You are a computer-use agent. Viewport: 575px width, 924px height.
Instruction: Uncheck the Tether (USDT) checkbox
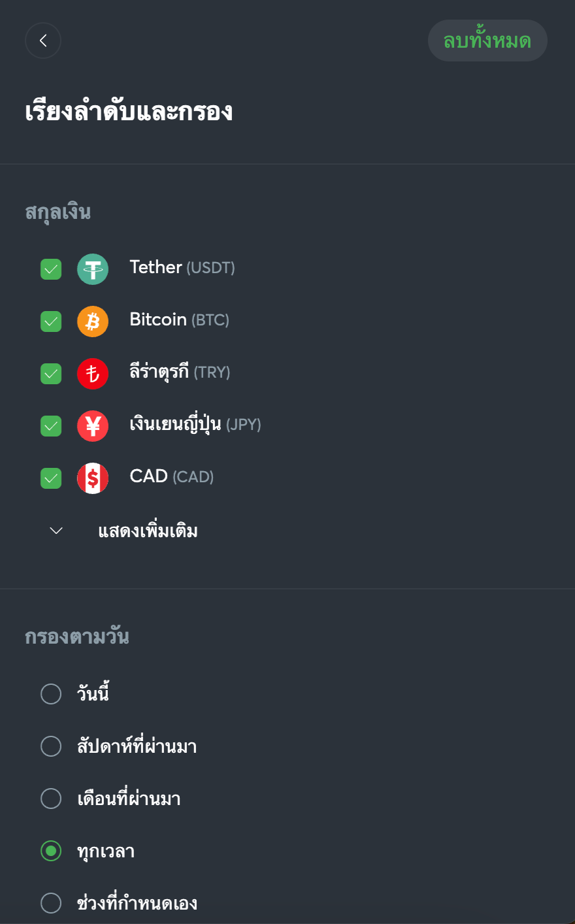(x=51, y=269)
